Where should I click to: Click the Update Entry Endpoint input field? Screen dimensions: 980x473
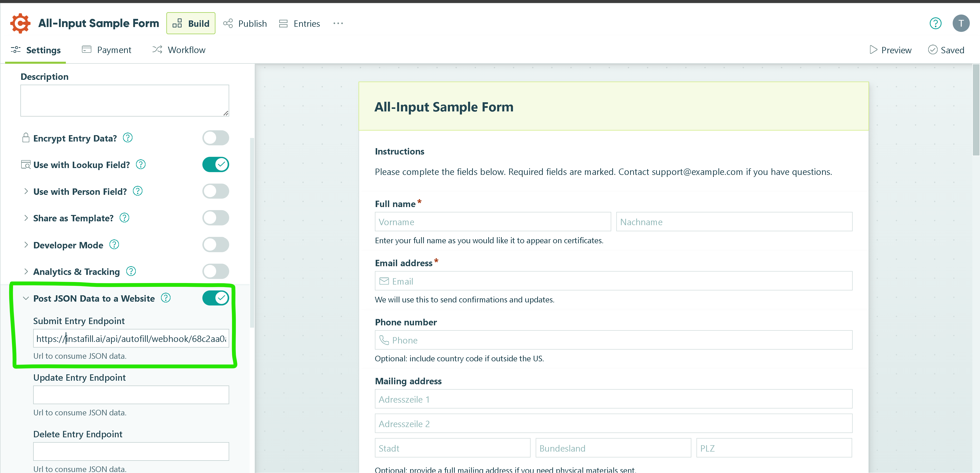click(131, 395)
